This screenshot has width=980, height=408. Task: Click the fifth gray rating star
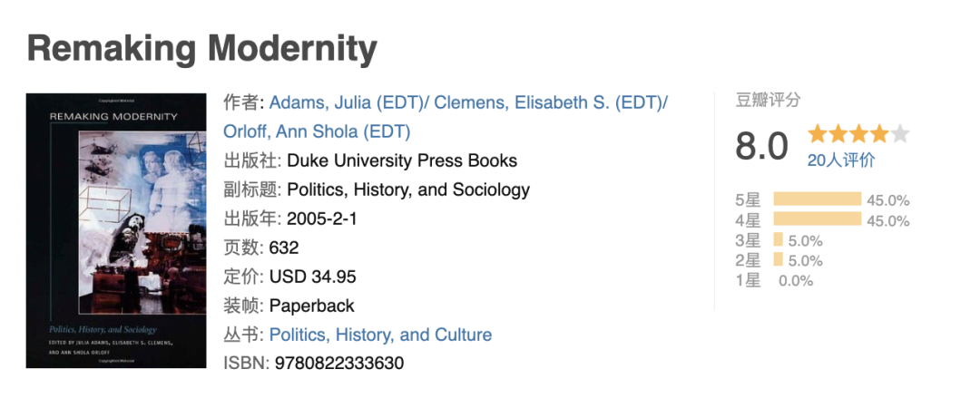coord(899,133)
